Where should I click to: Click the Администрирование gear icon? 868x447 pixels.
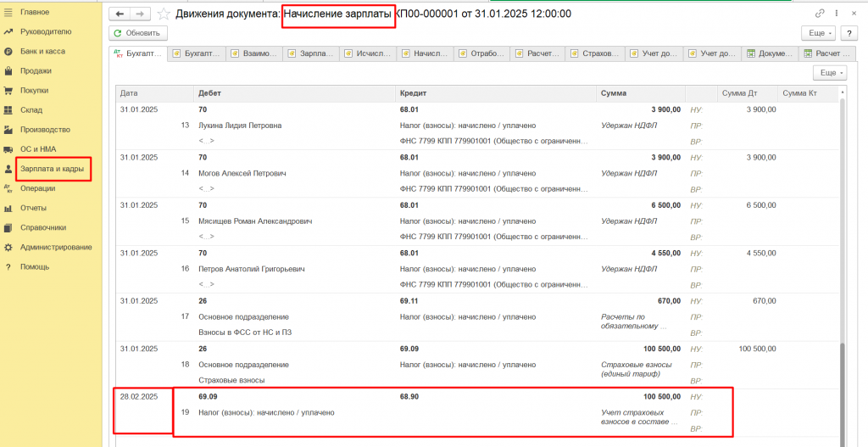[x=8, y=248]
